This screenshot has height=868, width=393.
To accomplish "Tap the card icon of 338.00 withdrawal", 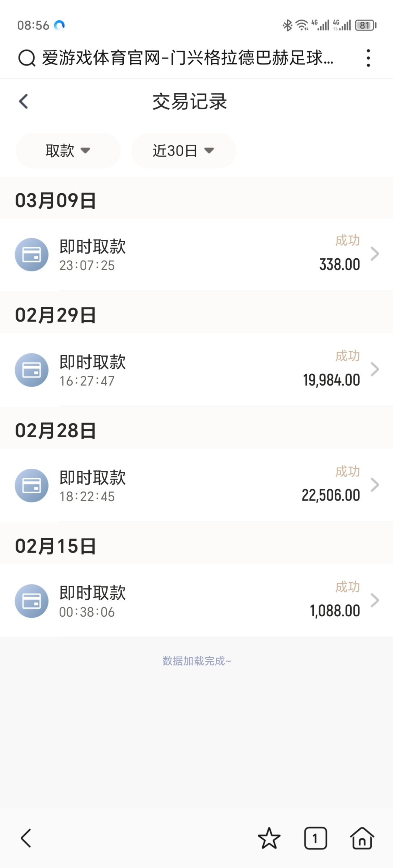I will (31, 255).
